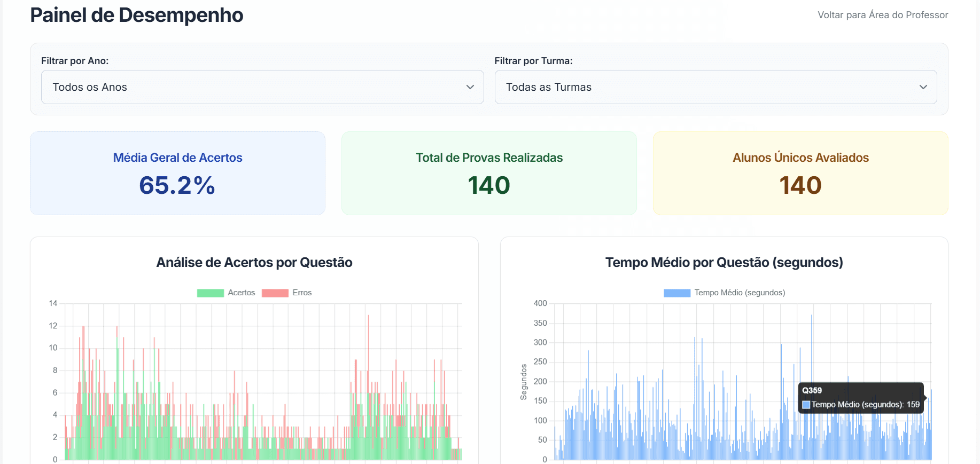The height and width of the screenshot is (464, 980).
Task: Click the Alunos Únicos Avaliados card title
Action: point(800,158)
